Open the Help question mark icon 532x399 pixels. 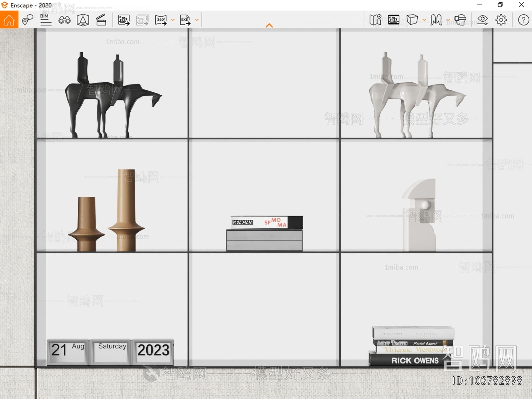[523, 20]
